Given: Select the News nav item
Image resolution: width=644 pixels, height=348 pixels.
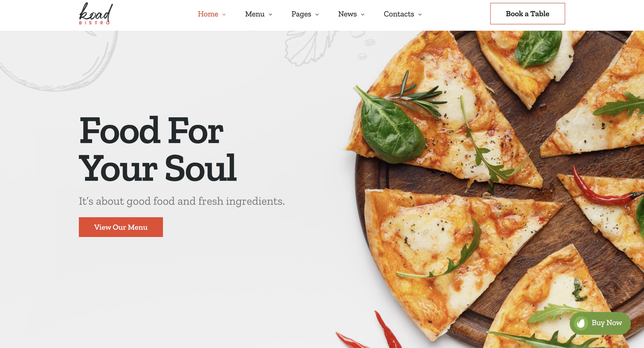Looking at the screenshot, I should click(x=347, y=14).
